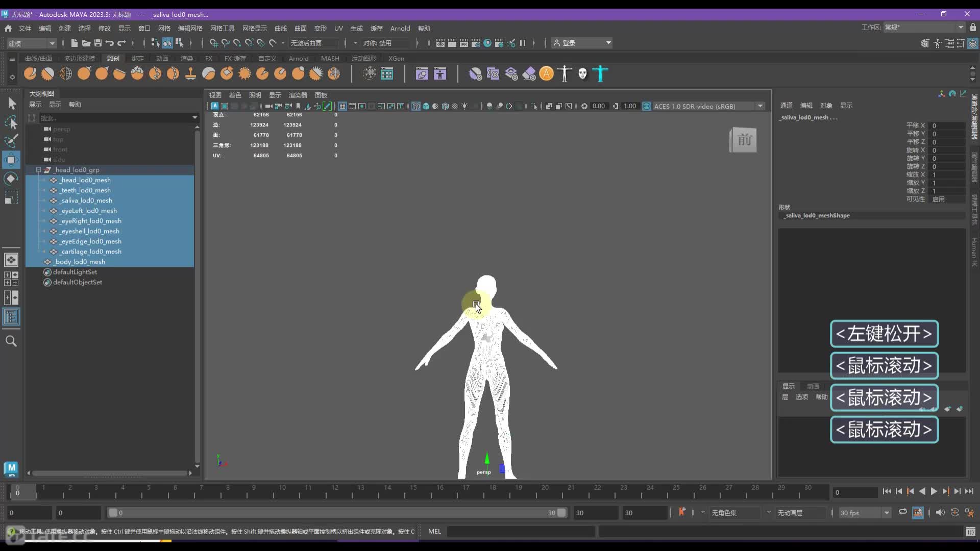
Task: Collapse the _head_lod0_grp tree node
Action: click(x=38, y=170)
